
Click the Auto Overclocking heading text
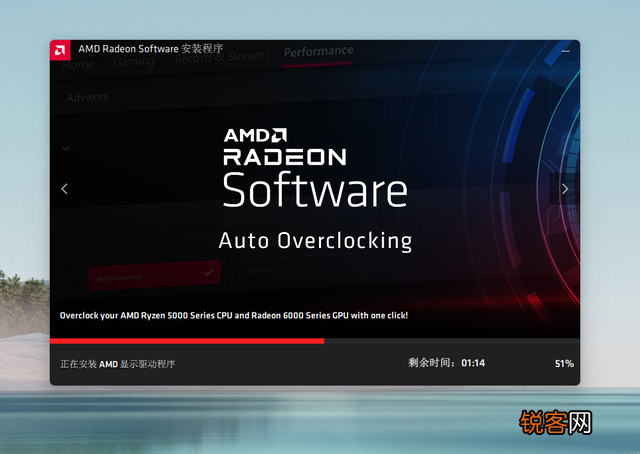[315, 241]
